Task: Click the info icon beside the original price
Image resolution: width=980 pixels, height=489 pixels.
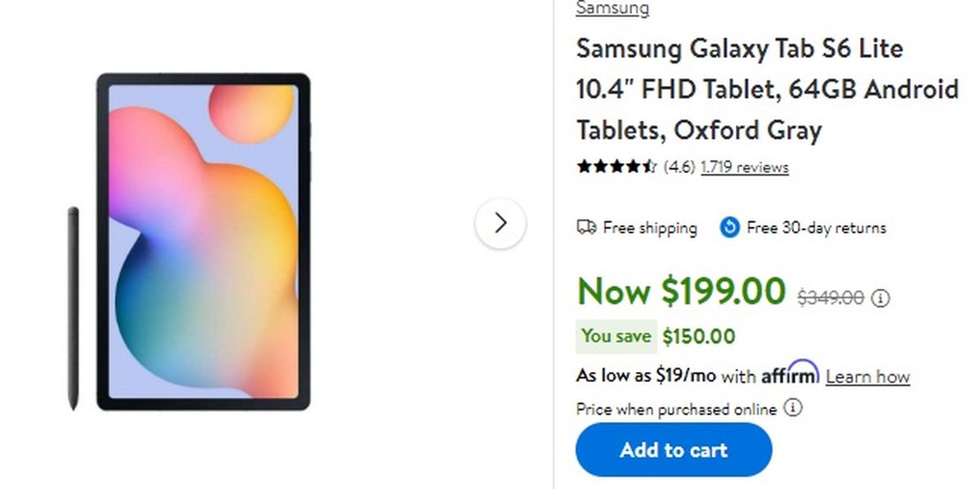Action: pos(880,297)
